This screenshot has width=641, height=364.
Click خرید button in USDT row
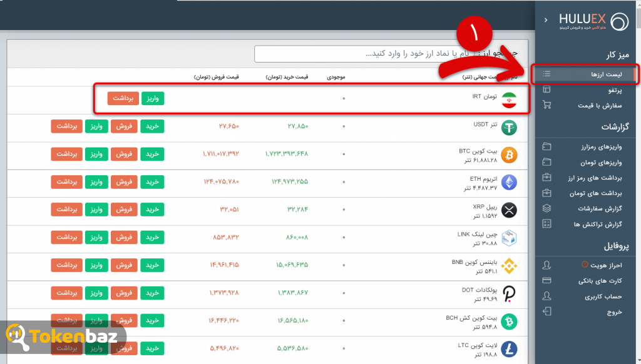(x=152, y=126)
